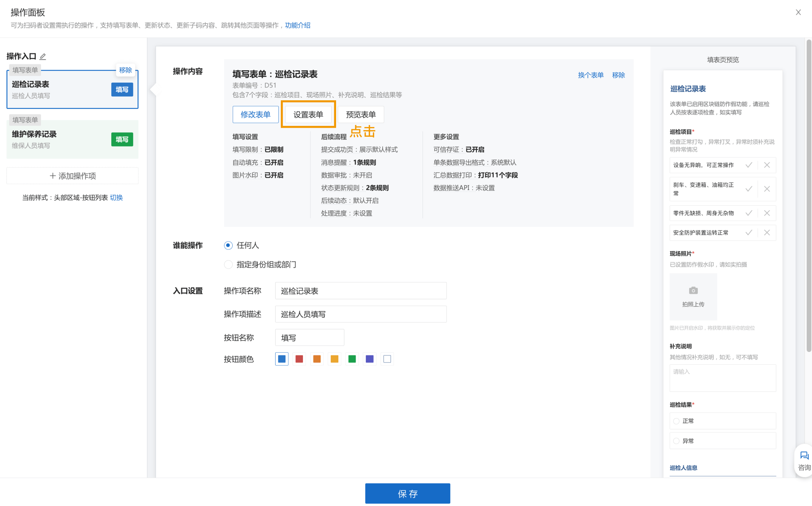Click the 巡检人信息 section heading
The width and height of the screenshot is (812, 506).
[x=683, y=468]
